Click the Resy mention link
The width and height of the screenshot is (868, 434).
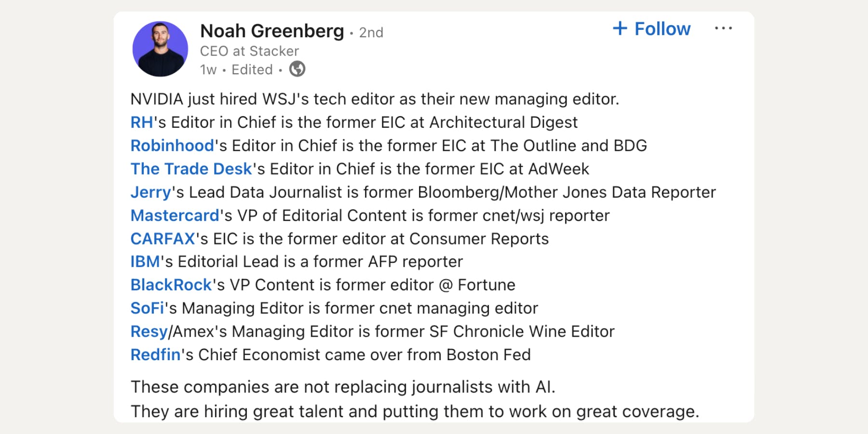[149, 332]
